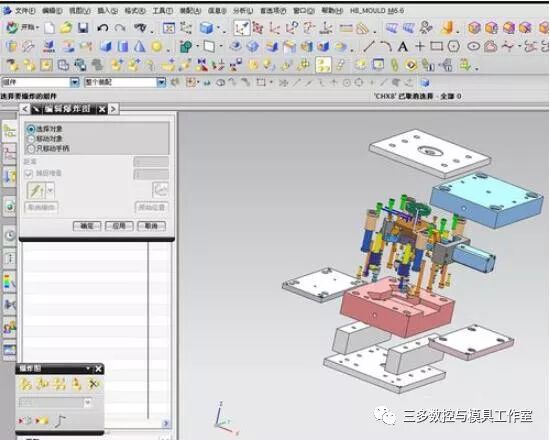Viewport: 550px width, 441px height.
Task: Select the blue shaded cube rendering icon
Action: tap(206, 28)
